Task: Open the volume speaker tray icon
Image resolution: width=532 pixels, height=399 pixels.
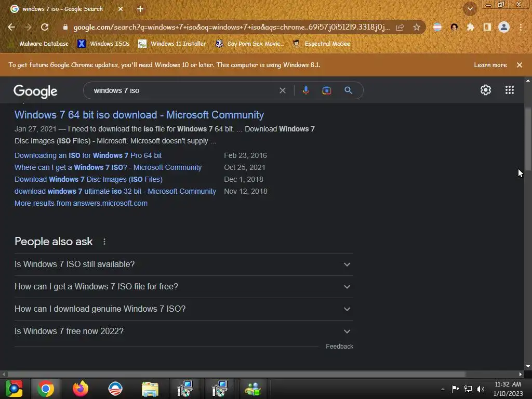Action: [x=481, y=389]
